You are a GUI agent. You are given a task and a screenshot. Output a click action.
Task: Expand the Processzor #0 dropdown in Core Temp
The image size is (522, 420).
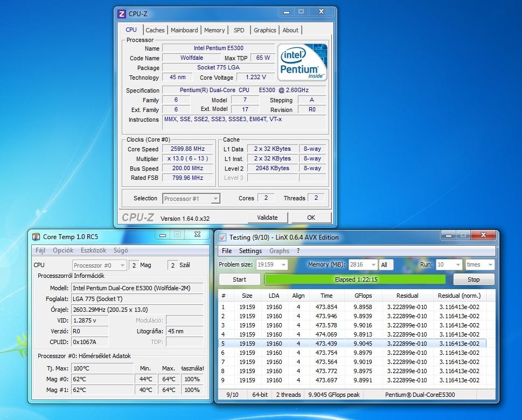click(122, 265)
